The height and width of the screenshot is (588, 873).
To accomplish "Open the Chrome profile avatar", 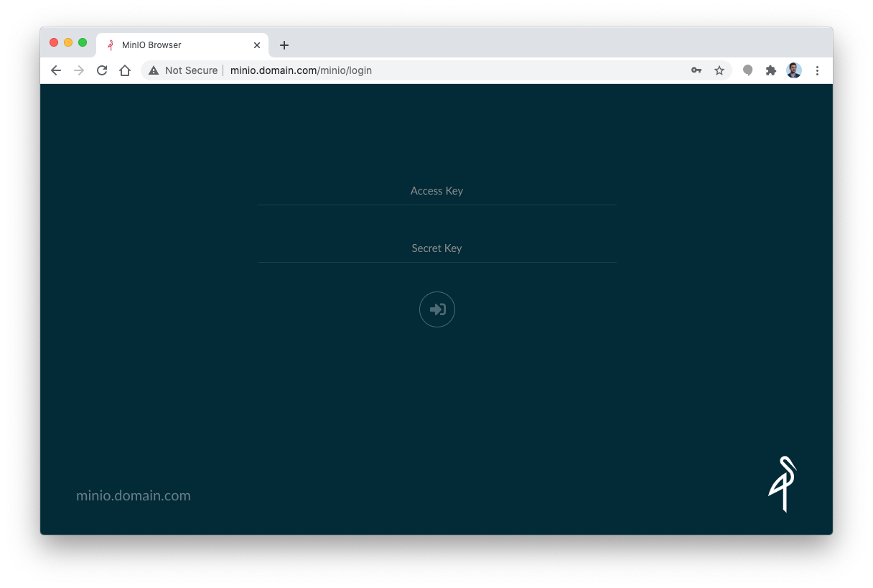I will [794, 70].
